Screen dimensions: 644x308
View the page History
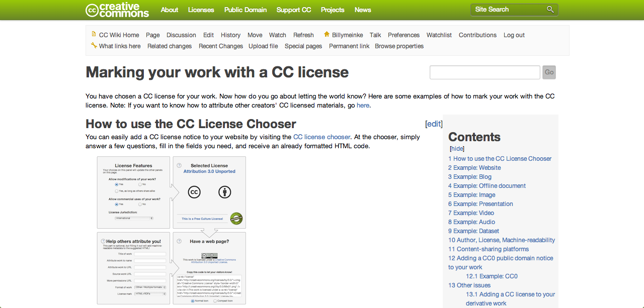coord(230,35)
